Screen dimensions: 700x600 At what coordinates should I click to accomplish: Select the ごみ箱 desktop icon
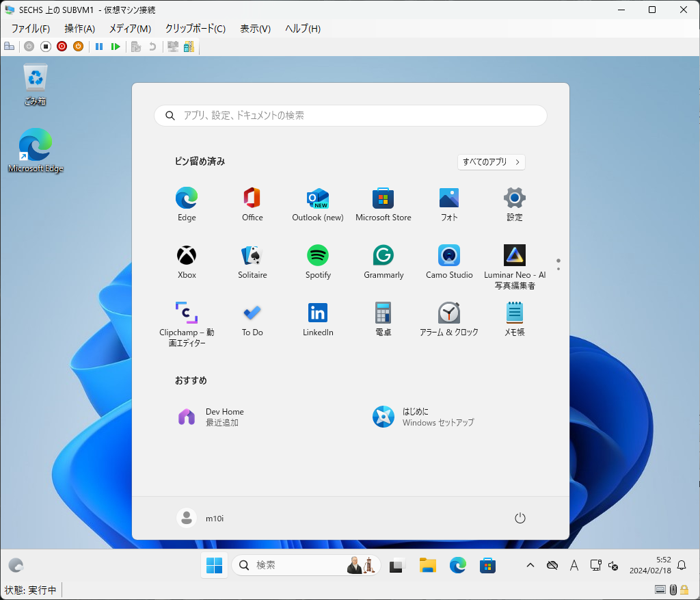coord(36,84)
